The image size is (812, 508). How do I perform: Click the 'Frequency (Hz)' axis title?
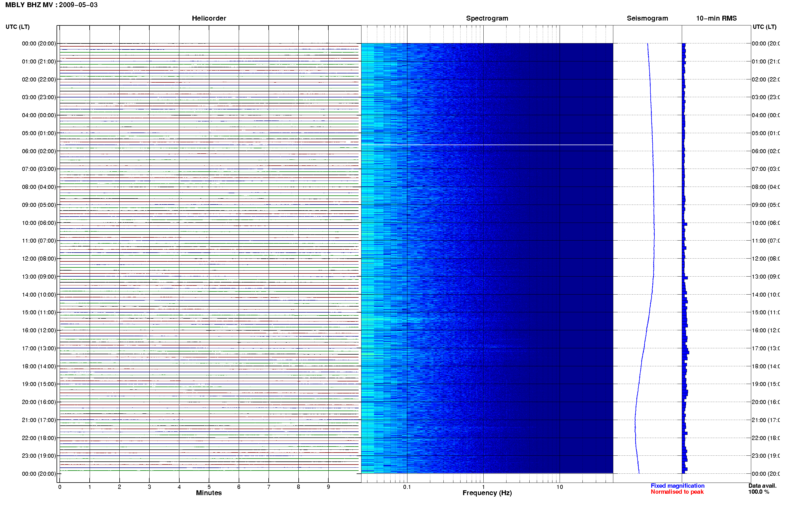click(x=487, y=493)
